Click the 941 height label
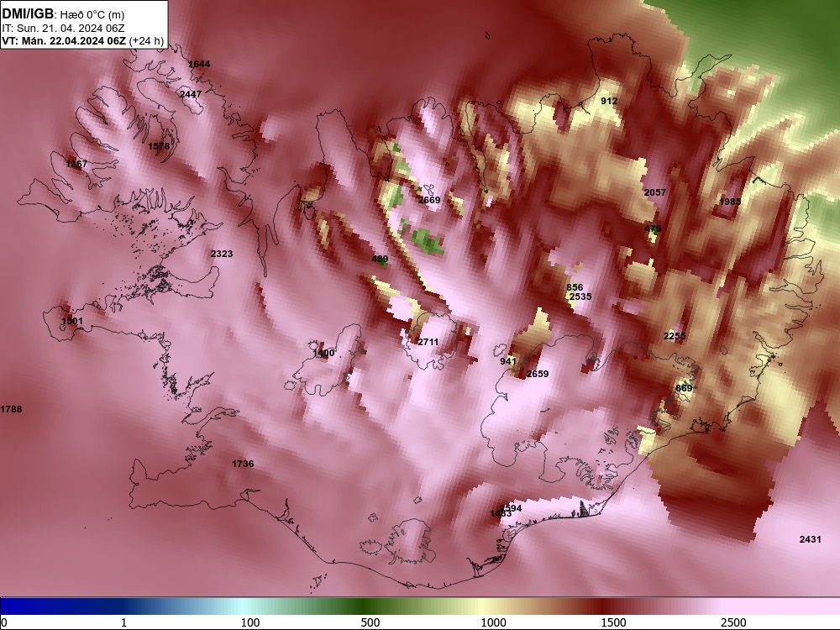The width and height of the screenshot is (840, 630). [508, 361]
